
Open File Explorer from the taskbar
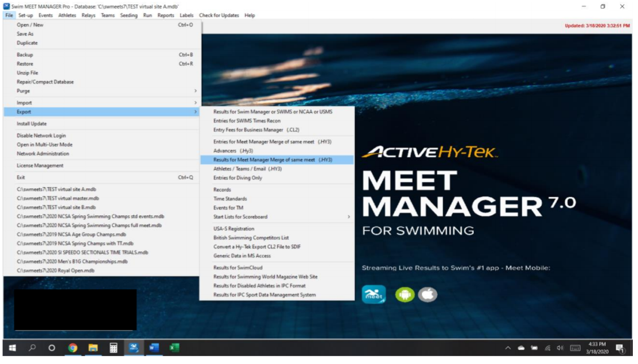point(93,348)
